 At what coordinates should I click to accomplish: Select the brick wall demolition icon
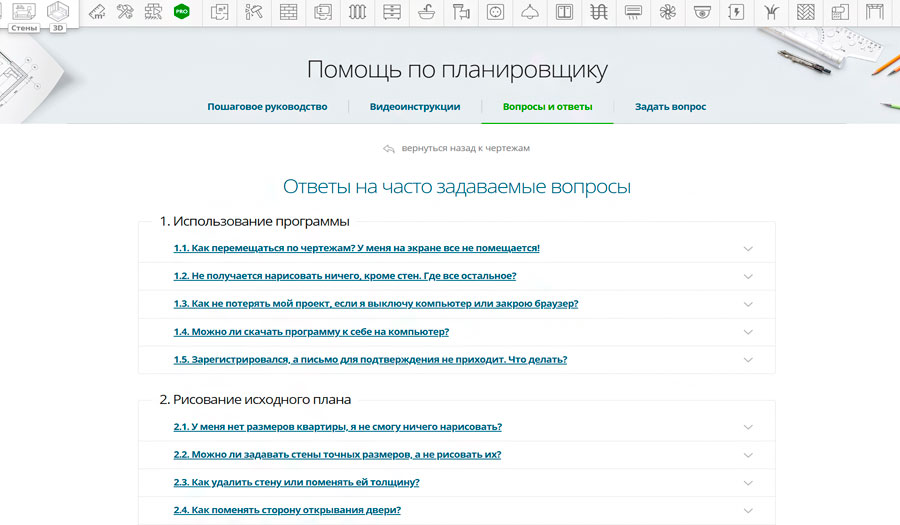(x=153, y=12)
